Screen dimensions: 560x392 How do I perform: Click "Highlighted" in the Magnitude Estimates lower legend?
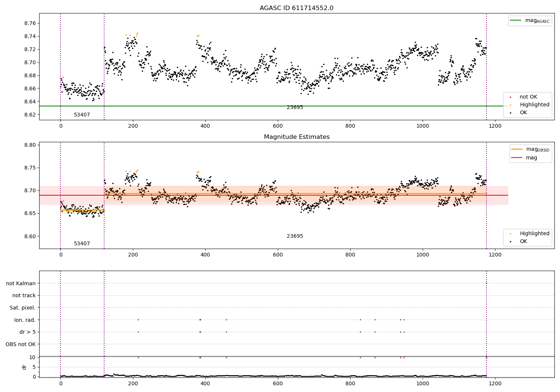(535, 234)
